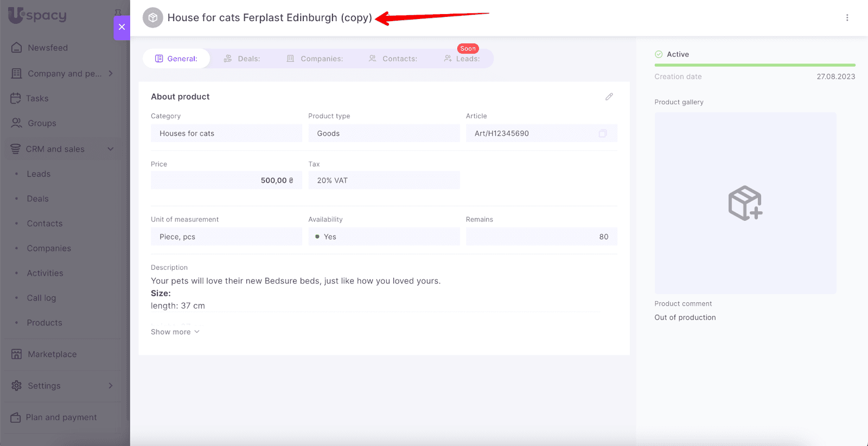Viewport: 868px width, 446px height.
Task: Switch to the Deals tab
Action: (242, 59)
